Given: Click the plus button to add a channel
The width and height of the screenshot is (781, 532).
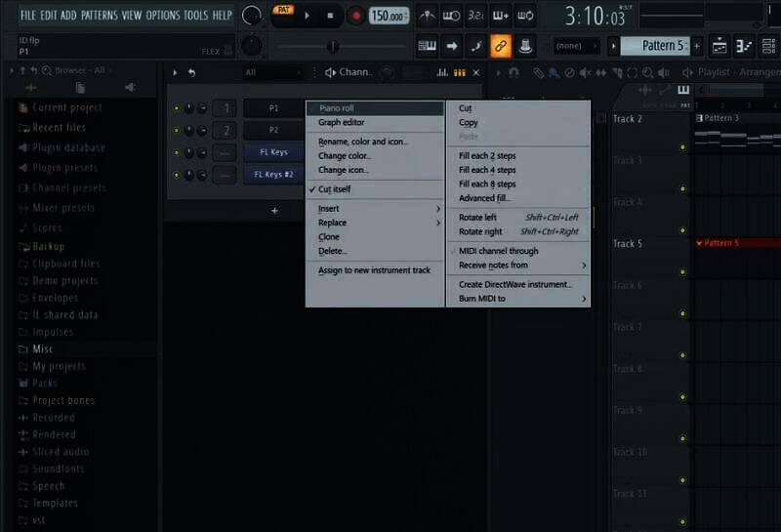Looking at the screenshot, I should pyautogui.click(x=274, y=211).
